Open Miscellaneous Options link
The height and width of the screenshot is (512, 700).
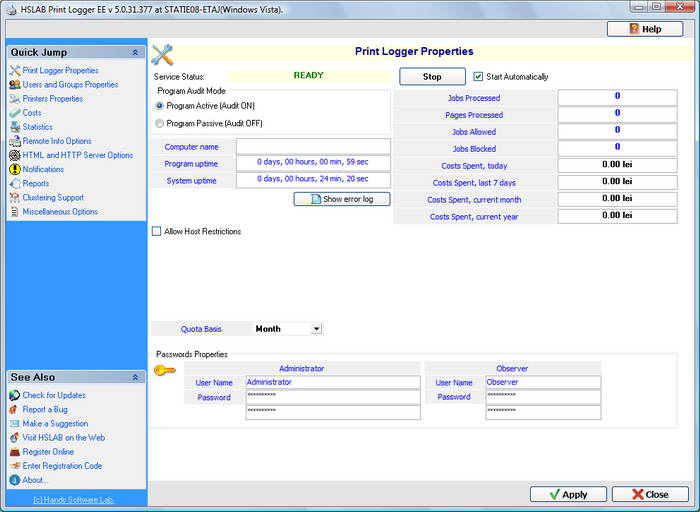(60, 212)
